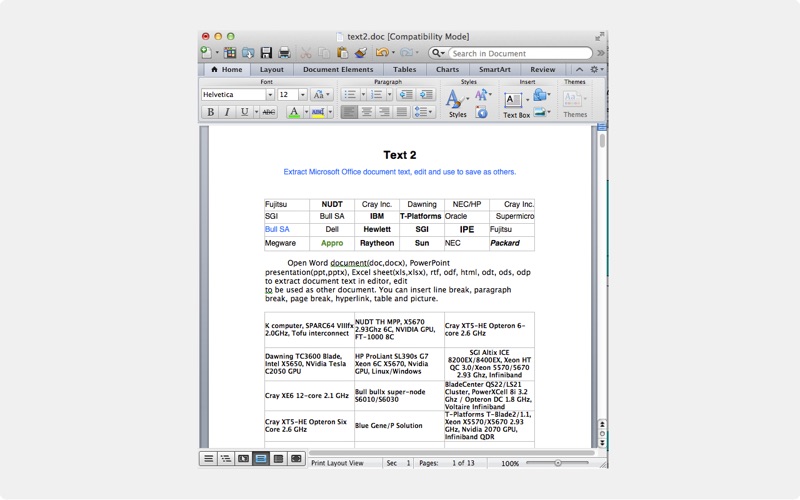The width and height of the screenshot is (800, 500).
Task: Open ribbon preferences gear icon
Action: coord(596,69)
